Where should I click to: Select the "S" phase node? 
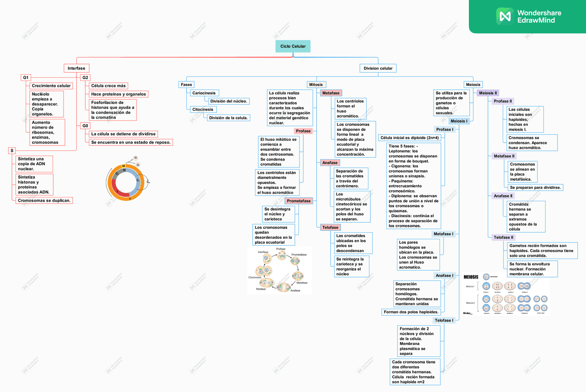tap(12, 150)
